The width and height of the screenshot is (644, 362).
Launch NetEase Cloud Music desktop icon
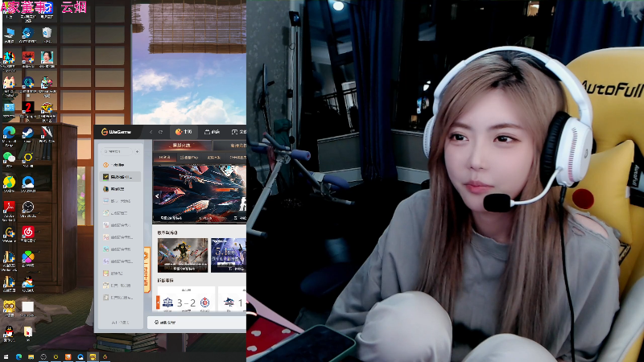[x=27, y=234]
